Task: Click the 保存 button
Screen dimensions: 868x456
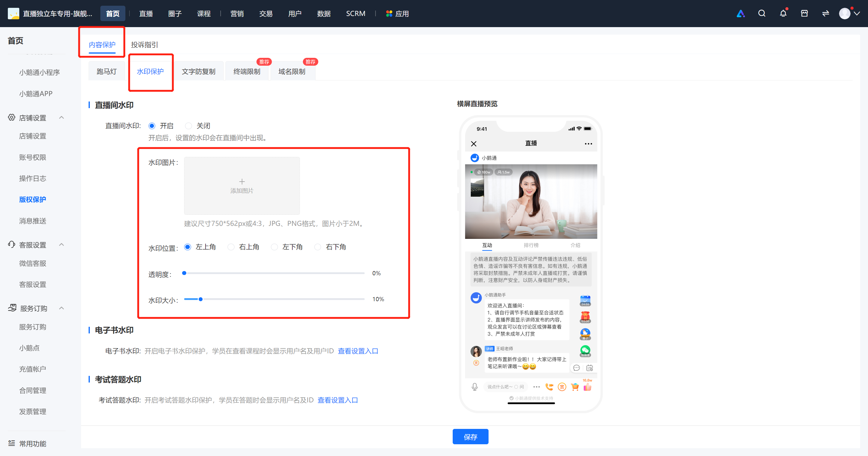Action: tap(470, 437)
